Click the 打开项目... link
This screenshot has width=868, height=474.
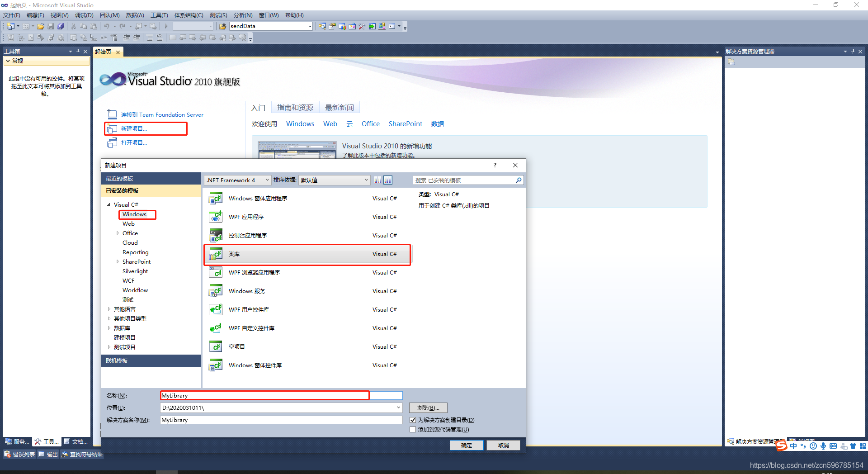point(134,143)
